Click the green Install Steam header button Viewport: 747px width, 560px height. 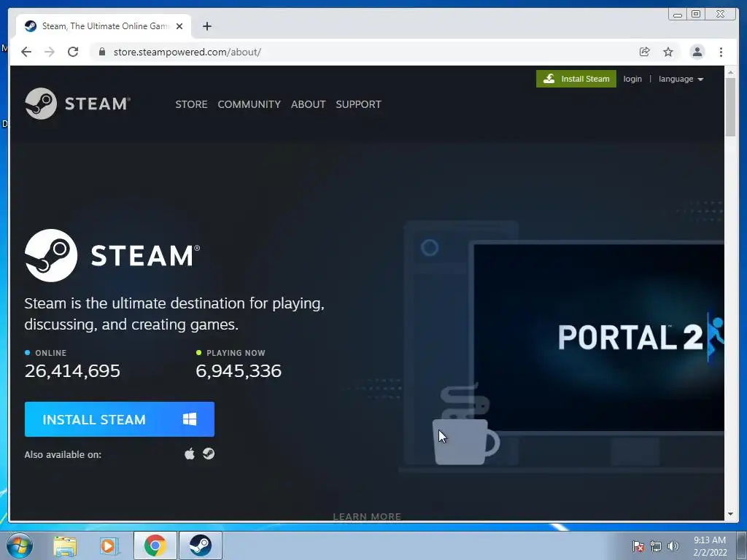coord(576,79)
